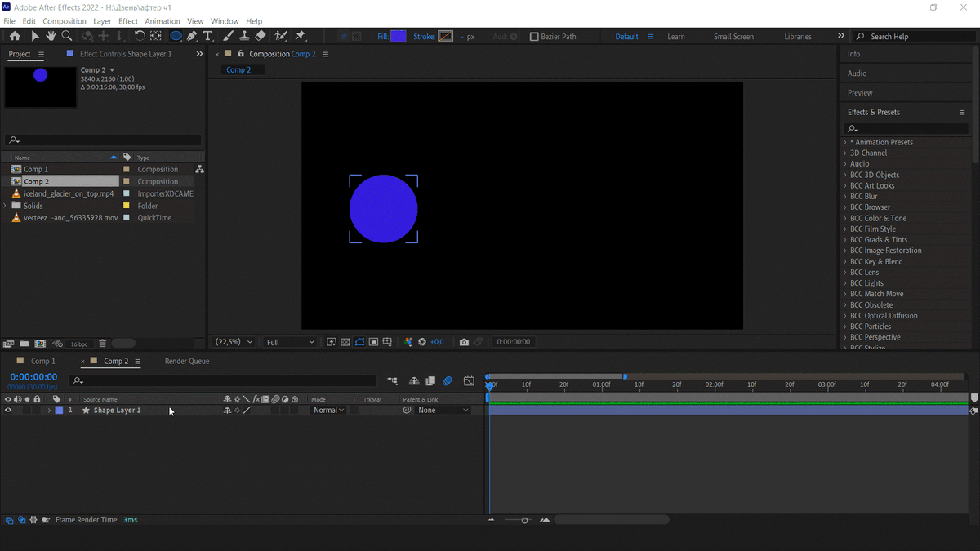This screenshot has width=980, height=551.
Task: Select the Zoom magnifier tool
Action: click(x=67, y=36)
